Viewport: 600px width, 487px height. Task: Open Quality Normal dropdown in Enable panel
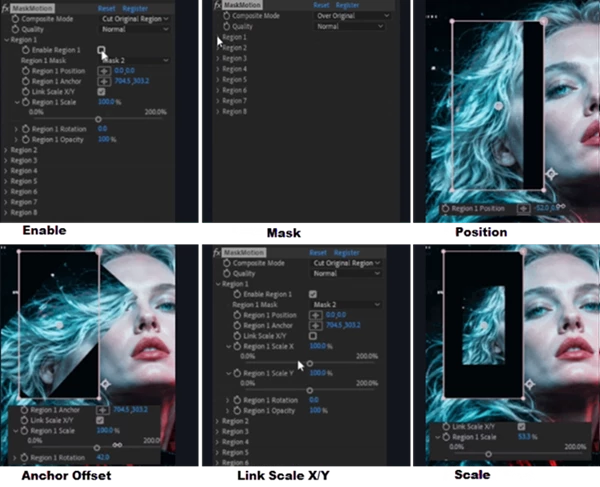pos(135,29)
